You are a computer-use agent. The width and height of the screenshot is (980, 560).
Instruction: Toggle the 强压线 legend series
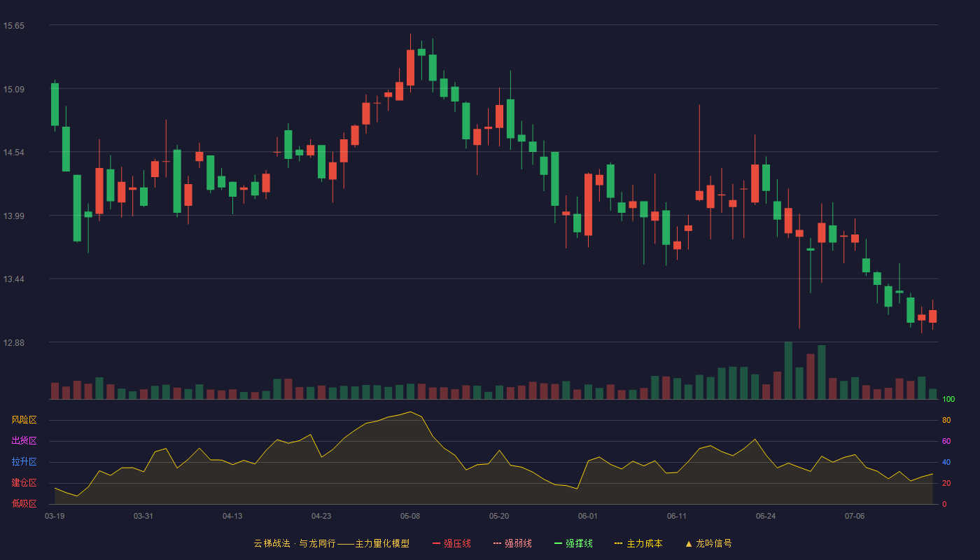click(451, 543)
